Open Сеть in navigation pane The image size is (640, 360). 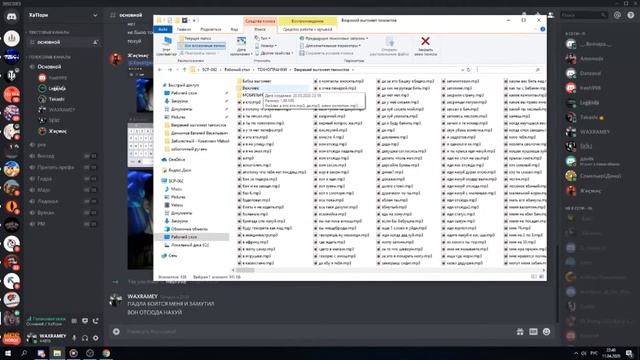tap(170, 256)
